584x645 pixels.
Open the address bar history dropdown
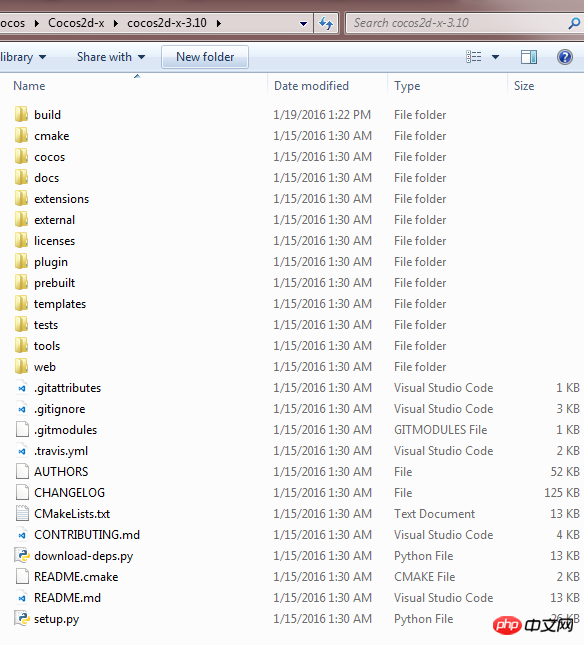pyautogui.click(x=304, y=23)
